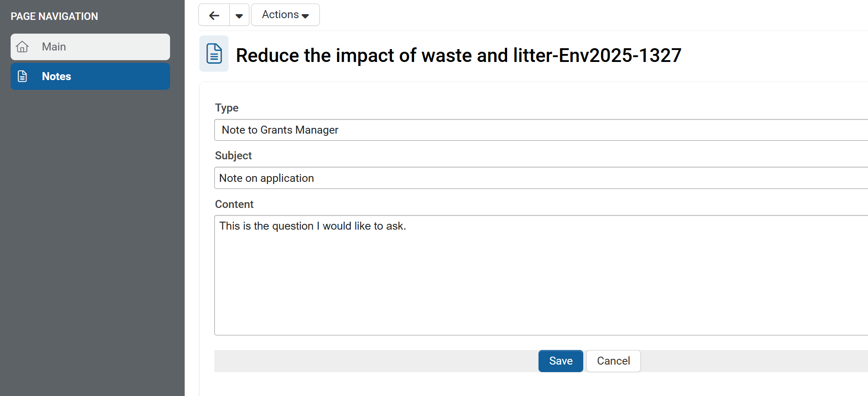This screenshot has width=868, height=396.
Task: Click the existing question text in Content
Action: 313,226
